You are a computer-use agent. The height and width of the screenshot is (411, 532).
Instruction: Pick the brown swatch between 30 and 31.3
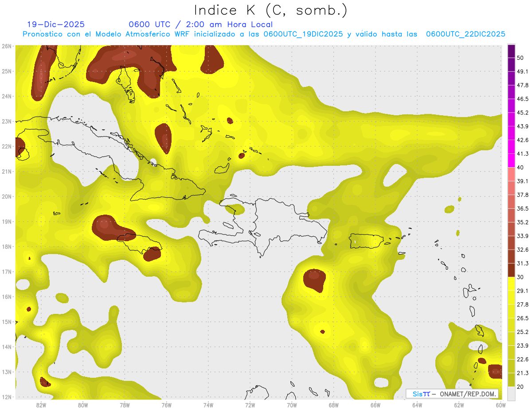[x=511, y=270]
